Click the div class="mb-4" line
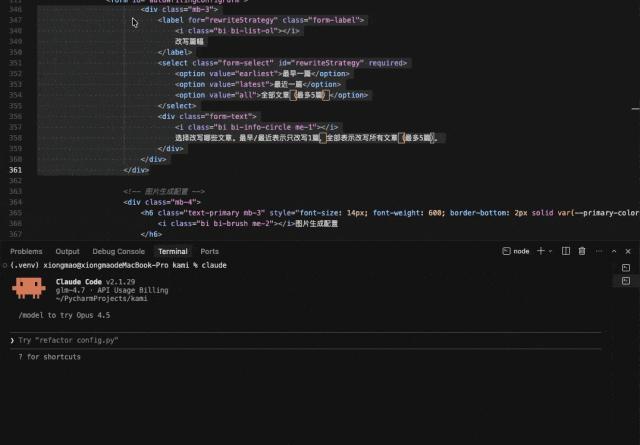Image resolution: width=640 pixels, height=445 pixels. pos(162,202)
